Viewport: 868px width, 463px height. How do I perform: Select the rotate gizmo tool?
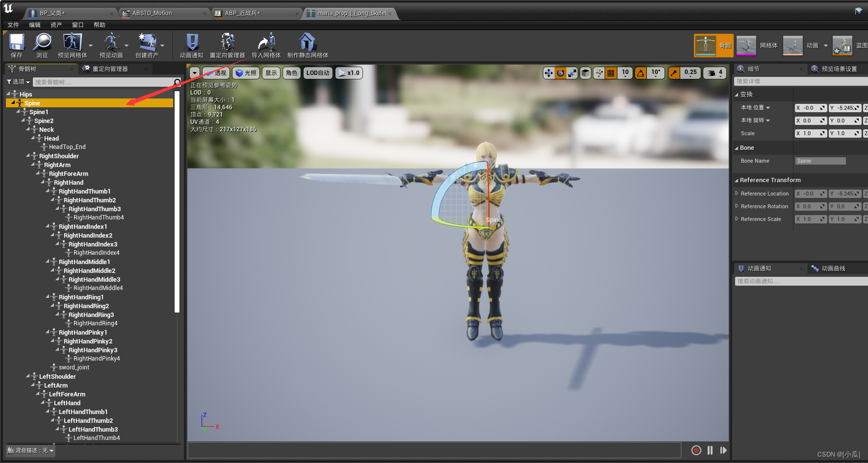tap(561, 73)
